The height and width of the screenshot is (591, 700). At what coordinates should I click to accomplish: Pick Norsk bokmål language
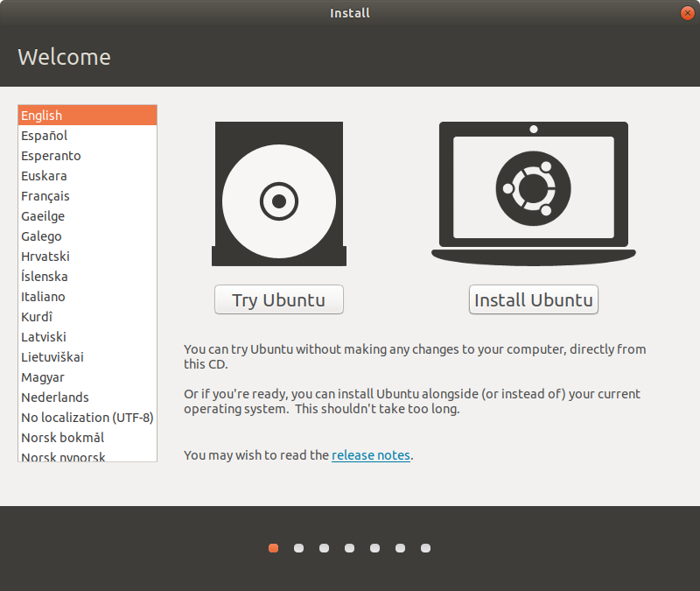[x=87, y=437]
